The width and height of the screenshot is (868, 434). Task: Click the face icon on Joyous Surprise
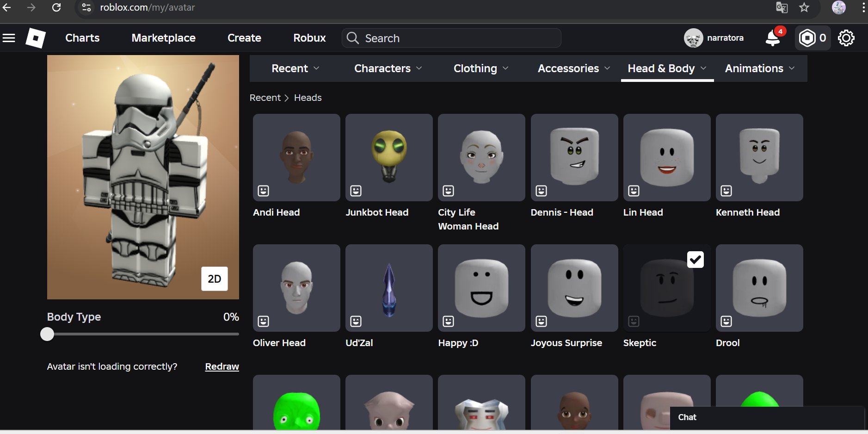542,321
